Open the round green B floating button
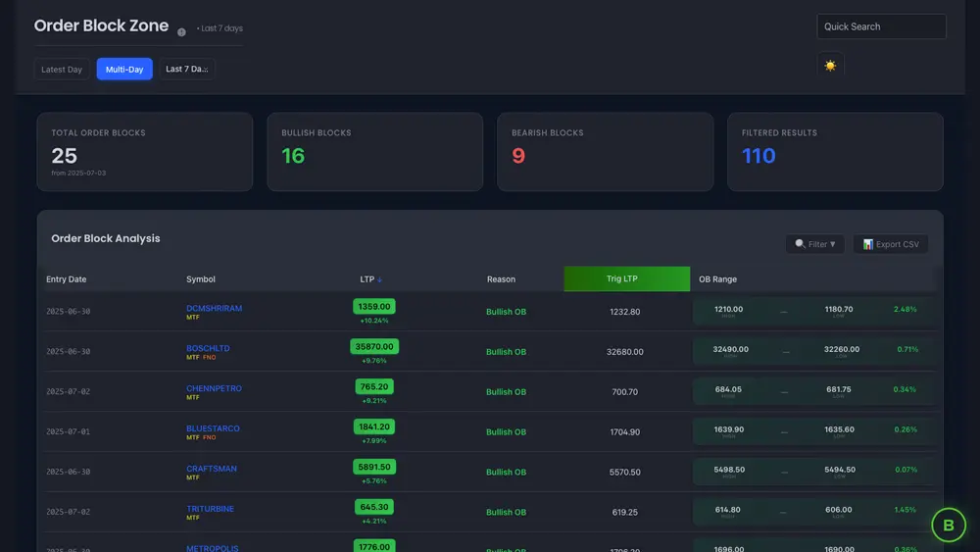This screenshot has width=980, height=552. (x=948, y=526)
